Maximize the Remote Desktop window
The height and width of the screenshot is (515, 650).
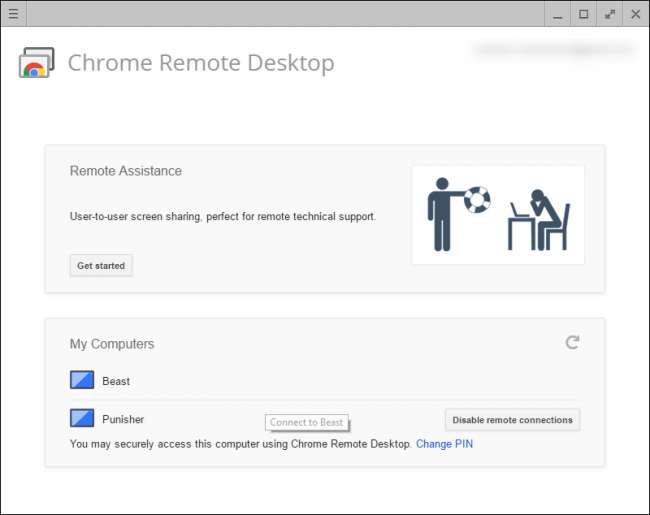[x=584, y=14]
